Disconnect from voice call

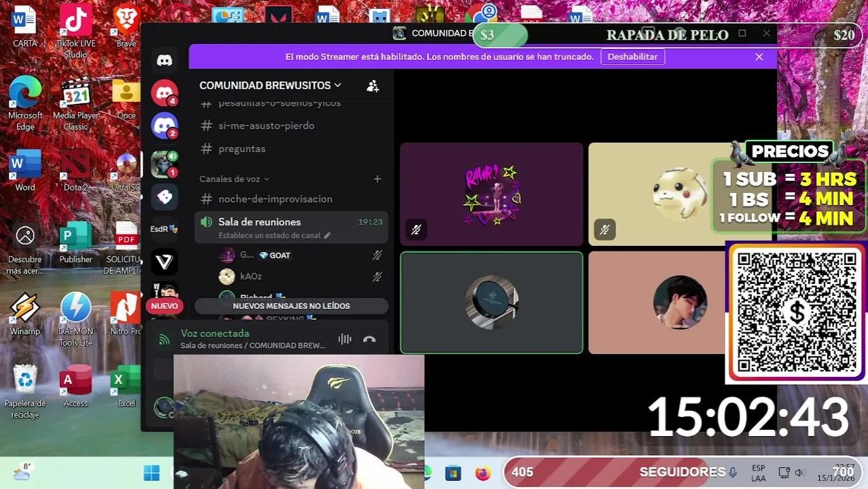click(369, 339)
